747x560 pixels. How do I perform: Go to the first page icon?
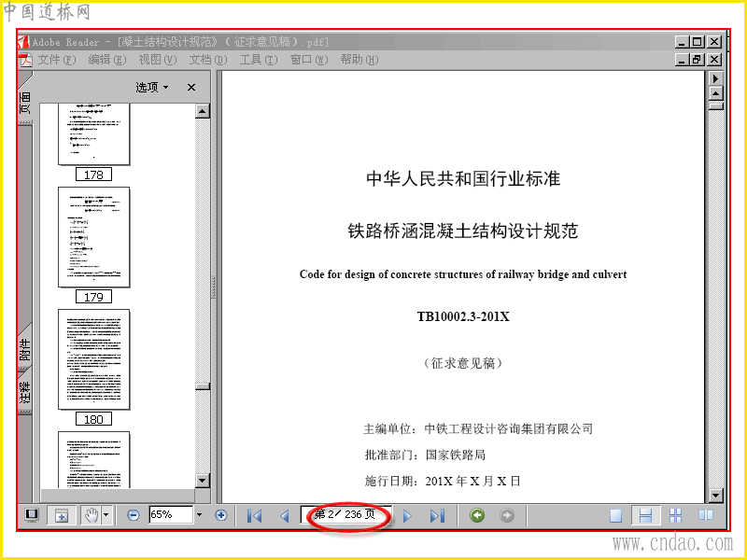254,515
